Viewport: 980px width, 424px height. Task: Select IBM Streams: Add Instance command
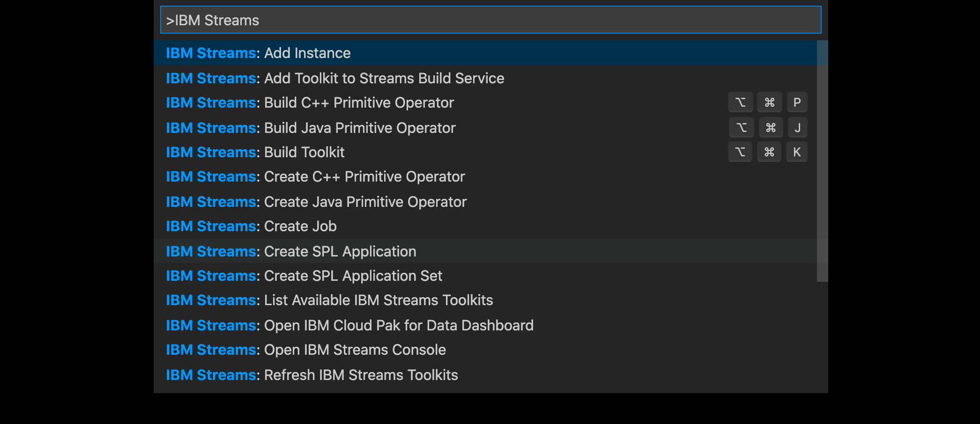coord(485,53)
